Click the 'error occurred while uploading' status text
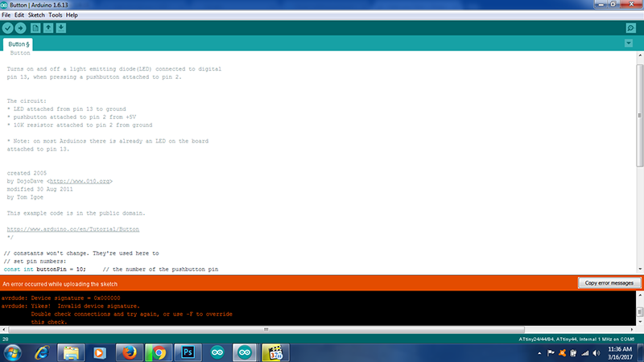This screenshot has width=644, height=362. click(60, 284)
